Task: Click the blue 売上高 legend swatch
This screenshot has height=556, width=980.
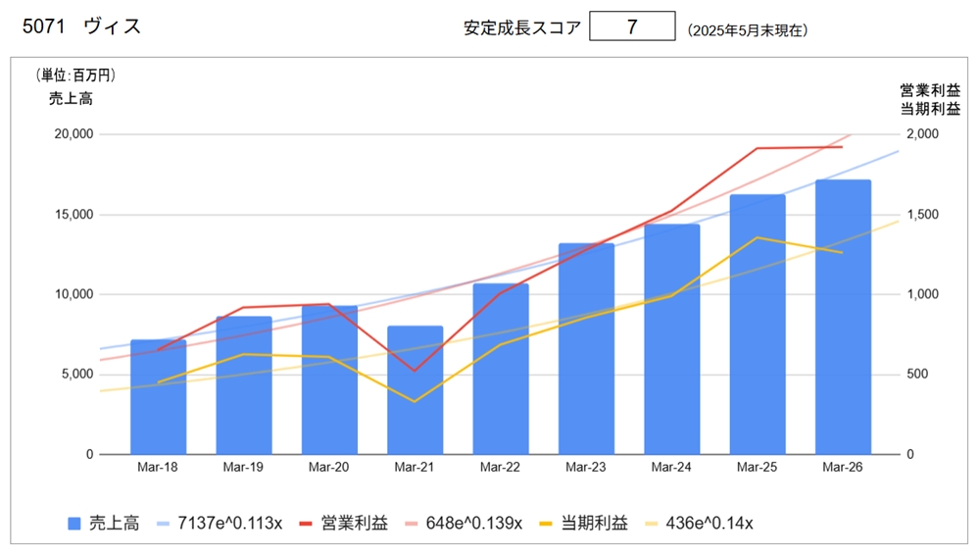Action: 74,524
